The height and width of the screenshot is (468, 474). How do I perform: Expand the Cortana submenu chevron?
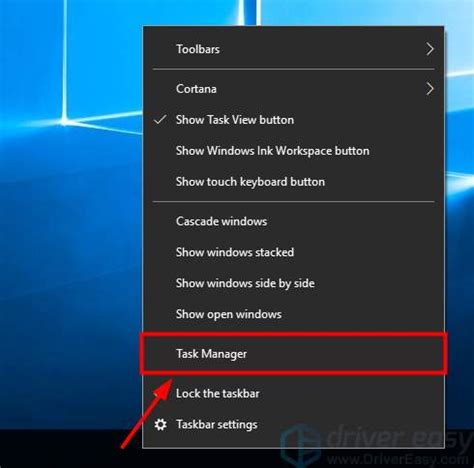coord(430,89)
